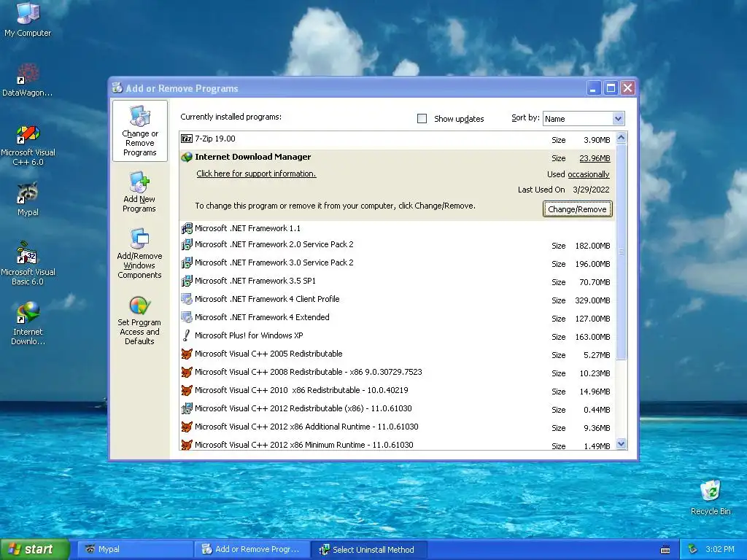Click Add or Remove Programs title bar icon
Viewport: 747px width, 560px height.
(x=117, y=87)
